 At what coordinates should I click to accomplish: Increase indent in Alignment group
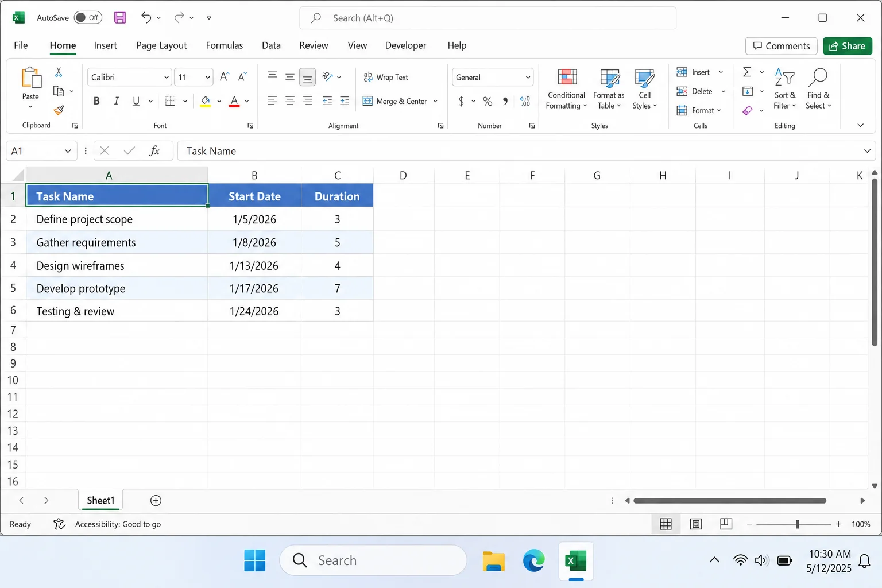coord(345,101)
